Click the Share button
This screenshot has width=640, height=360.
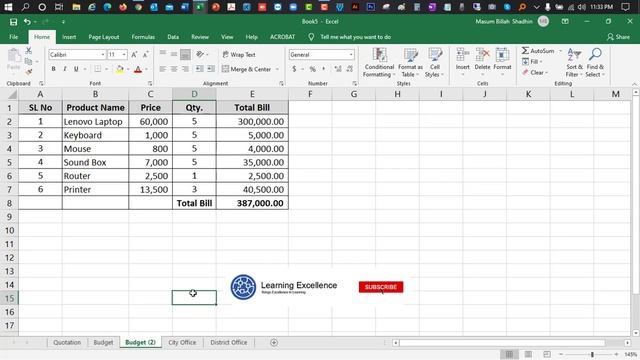(618, 37)
